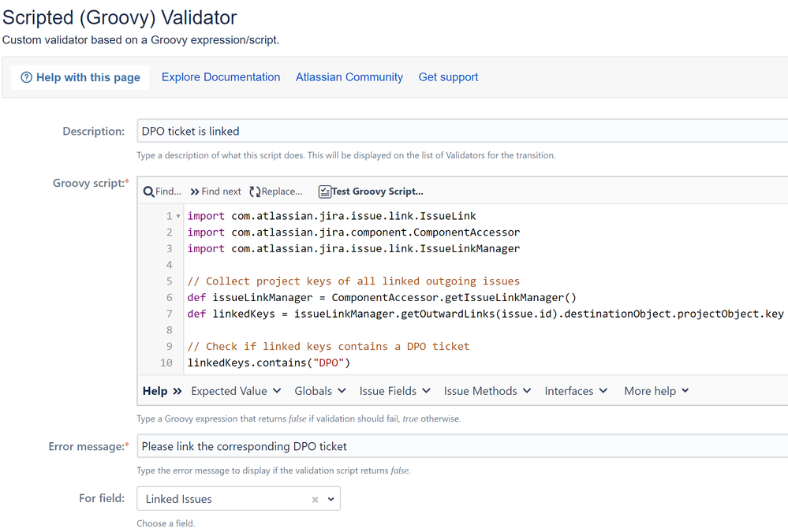Click the "DPO" string literal
The height and width of the screenshot is (532, 788).
[x=328, y=363]
